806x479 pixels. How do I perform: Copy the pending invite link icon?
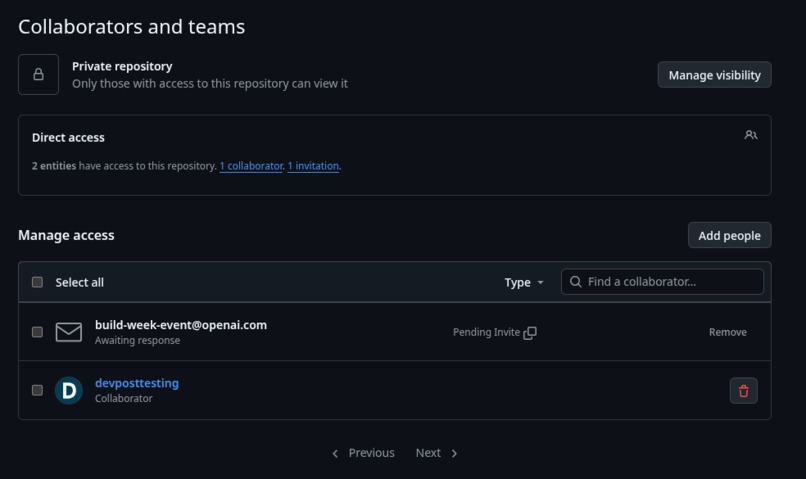tap(530, 333)
